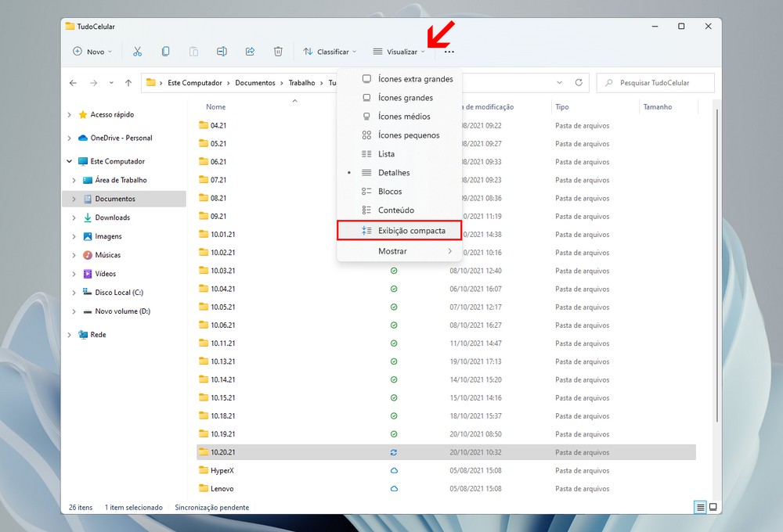
Task: Click the Visualizar dropdown button
Action: coord(399,52)
